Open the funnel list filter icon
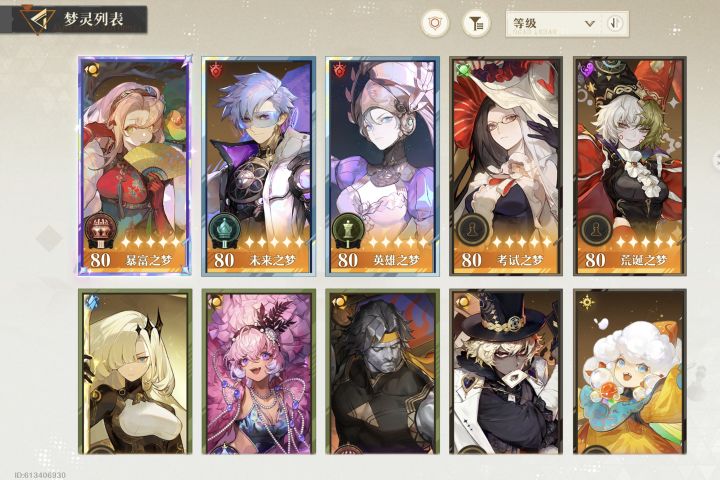The width and height of the screenshot is (720, 480). tap(476, 23)
